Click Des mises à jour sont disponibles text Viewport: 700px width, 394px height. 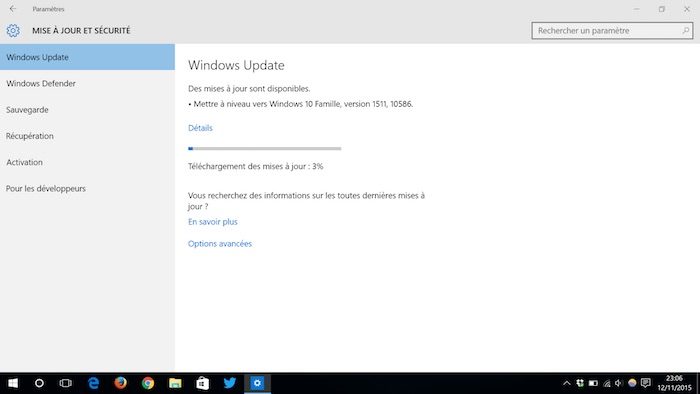[x=249, y=89]
